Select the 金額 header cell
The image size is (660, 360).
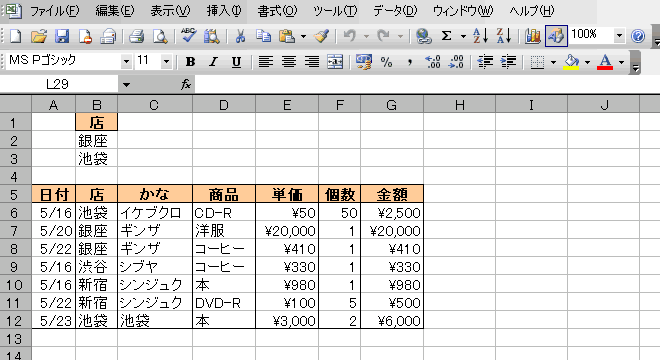[x=392, y=195]
